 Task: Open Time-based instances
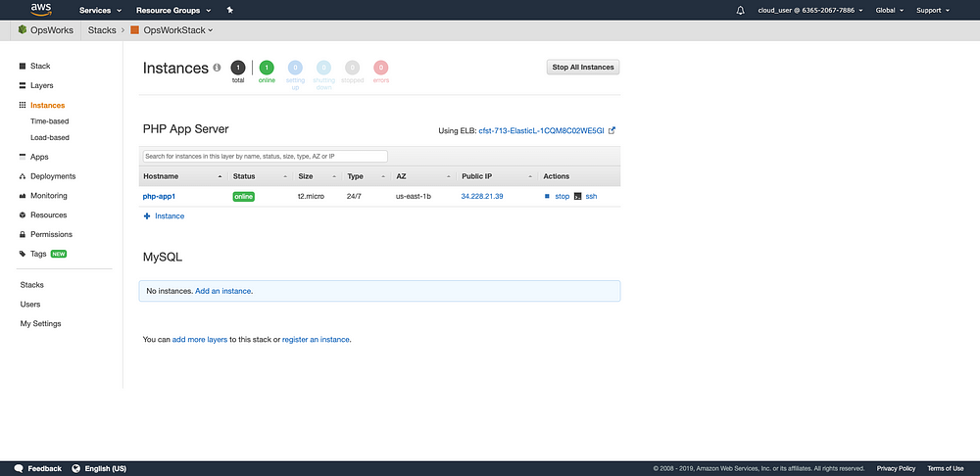pyautogui.click(x=49, y=121)
